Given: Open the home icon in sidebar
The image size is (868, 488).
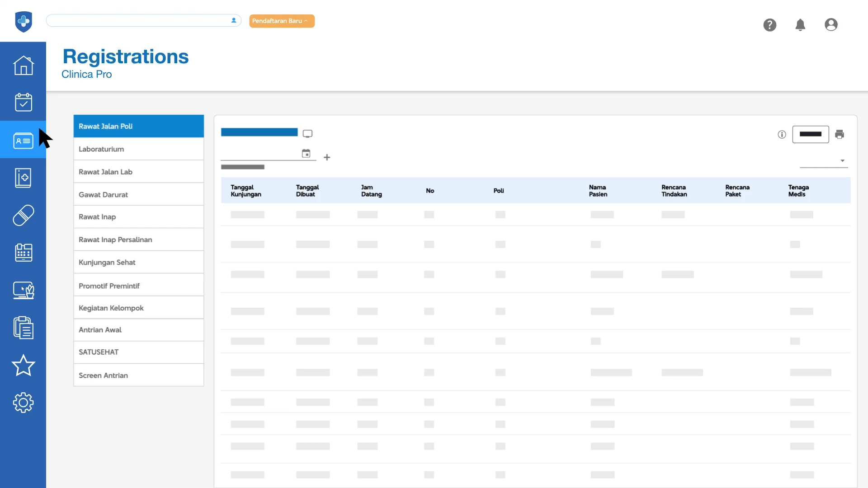Looking at the screenshot, I should point(23,66).
